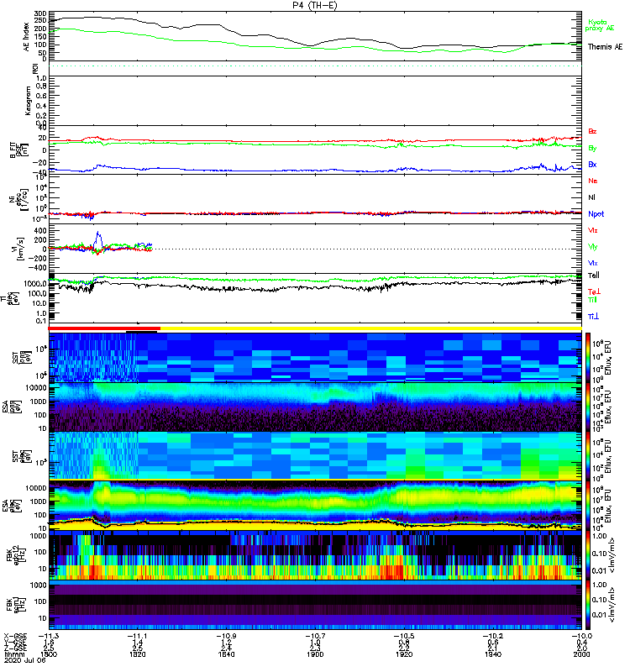Click the "Keogram" panel axis label

(x=28, y=100)
